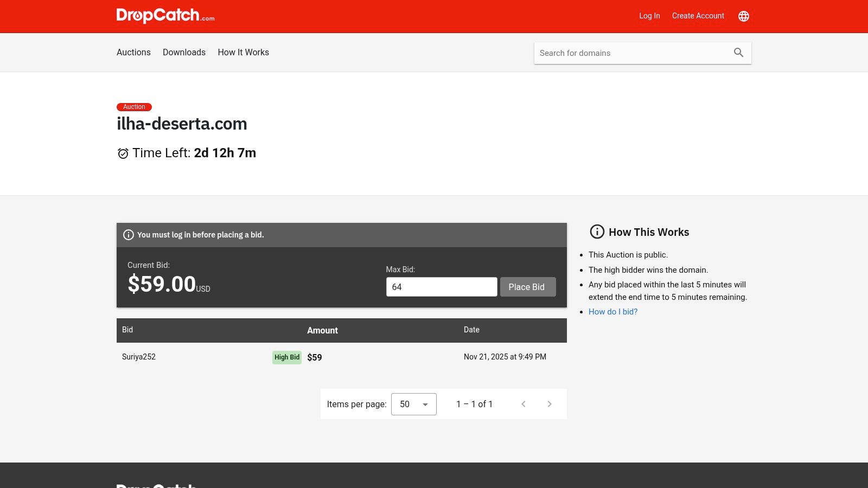
Task: Click the search magnifier icon
Action: 738,53
